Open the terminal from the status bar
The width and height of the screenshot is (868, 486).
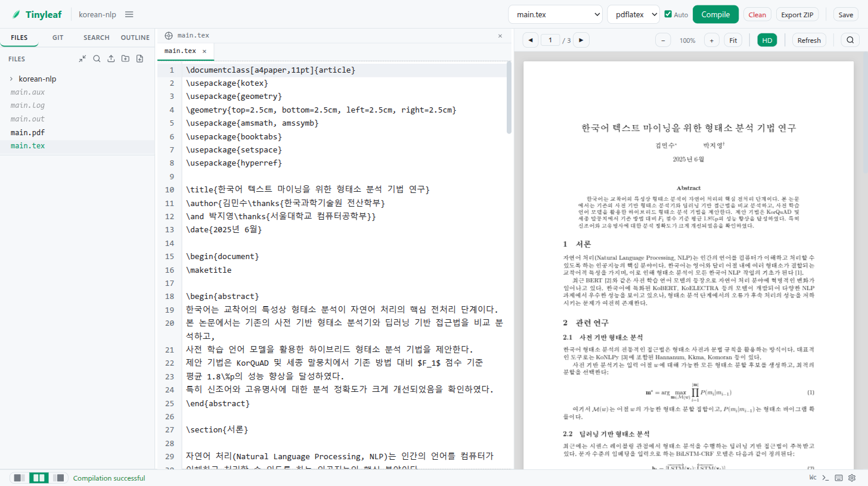click(826, 478)
